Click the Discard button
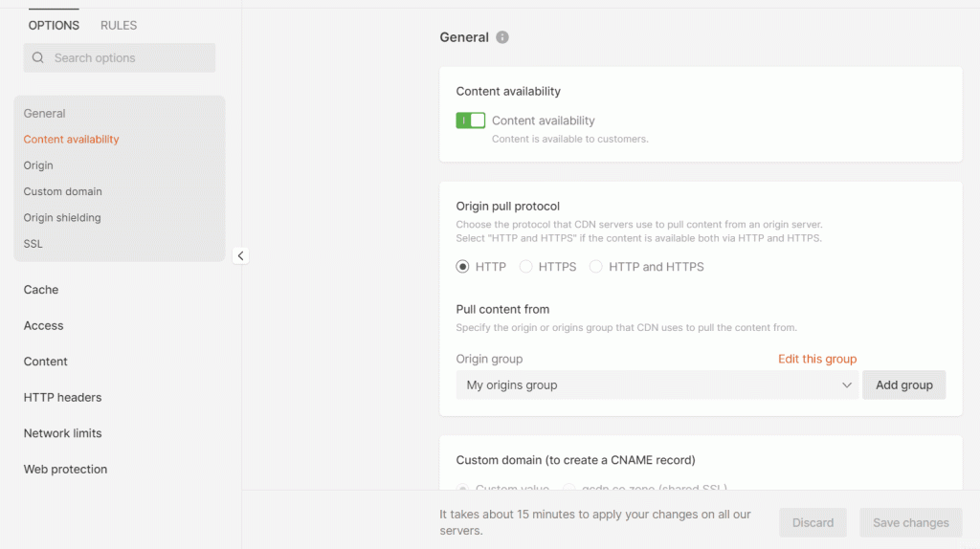980x549 pixels. [813, 523]
